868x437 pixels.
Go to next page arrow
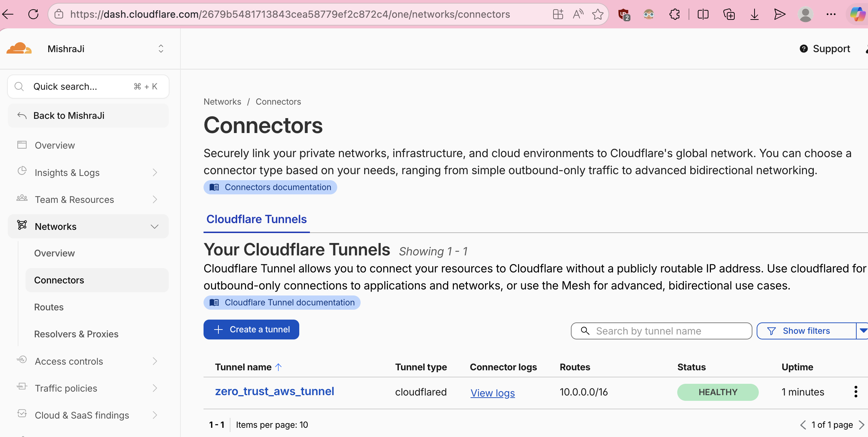tap(862, 425)
